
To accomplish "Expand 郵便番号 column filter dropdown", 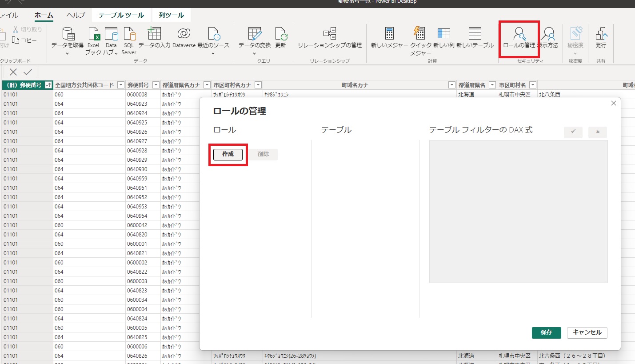I will click(156, 85).
